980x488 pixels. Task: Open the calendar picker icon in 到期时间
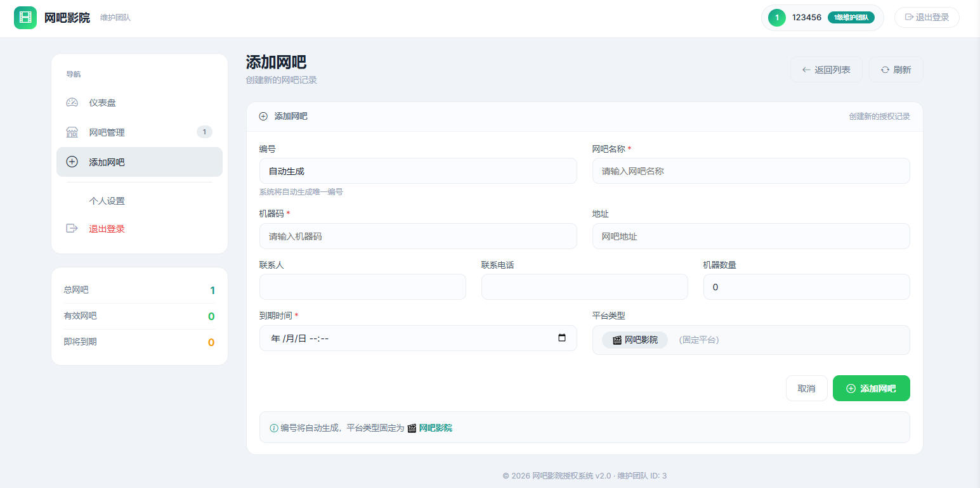(x=562, y=338)
